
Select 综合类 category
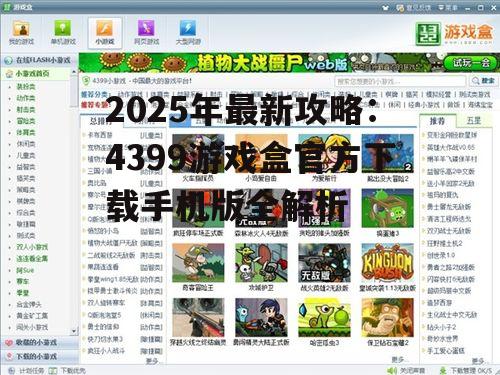[26, 213]
